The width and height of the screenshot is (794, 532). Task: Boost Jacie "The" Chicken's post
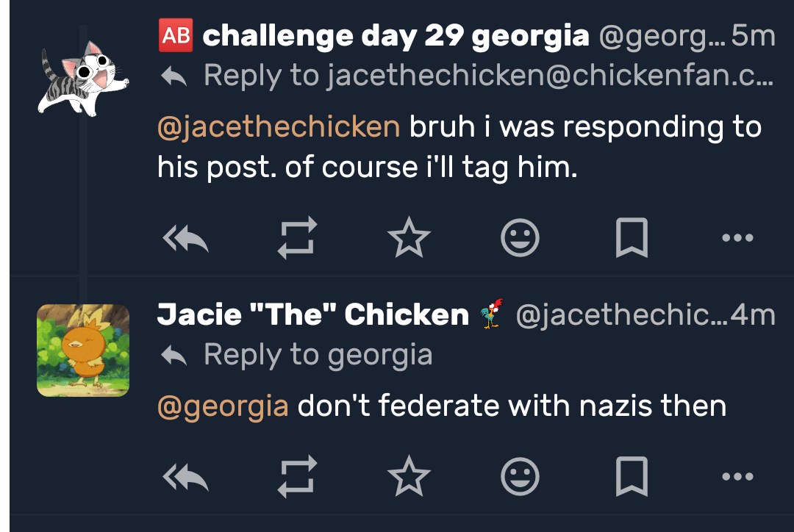[297, 476]
